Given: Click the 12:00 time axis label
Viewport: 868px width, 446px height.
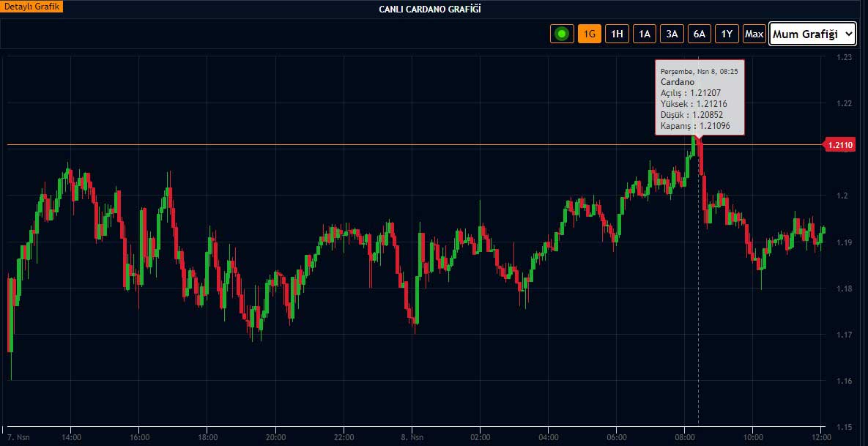Looking at the screenshot, I should click(821, 437).
